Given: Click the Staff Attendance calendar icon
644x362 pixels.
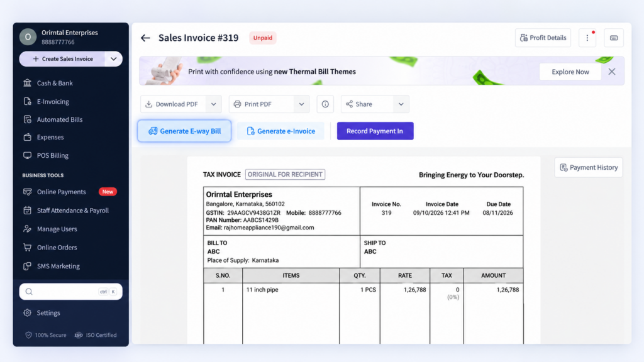Looking at the screenshot, I should [x=28, y=211].
